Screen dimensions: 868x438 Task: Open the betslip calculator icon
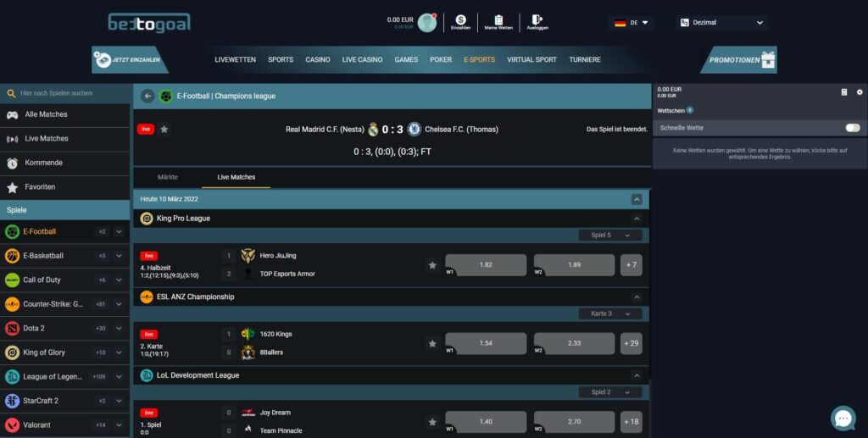tap(844, 92)
